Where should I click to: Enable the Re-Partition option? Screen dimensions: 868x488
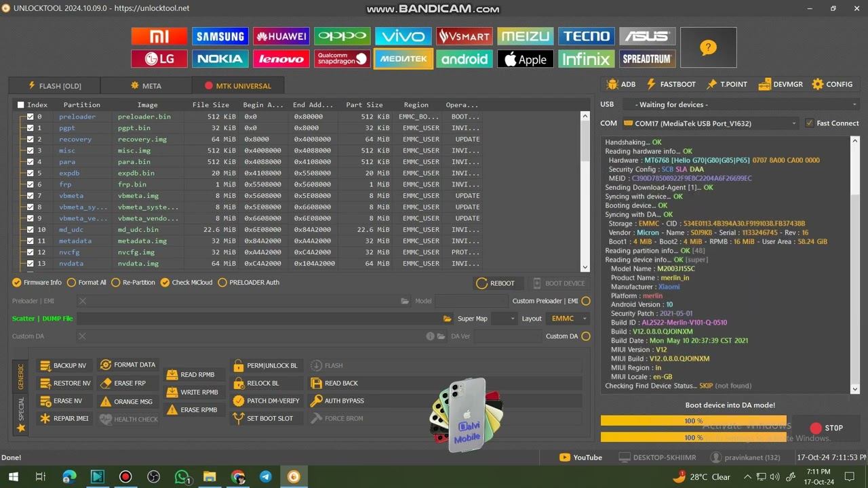116,283
